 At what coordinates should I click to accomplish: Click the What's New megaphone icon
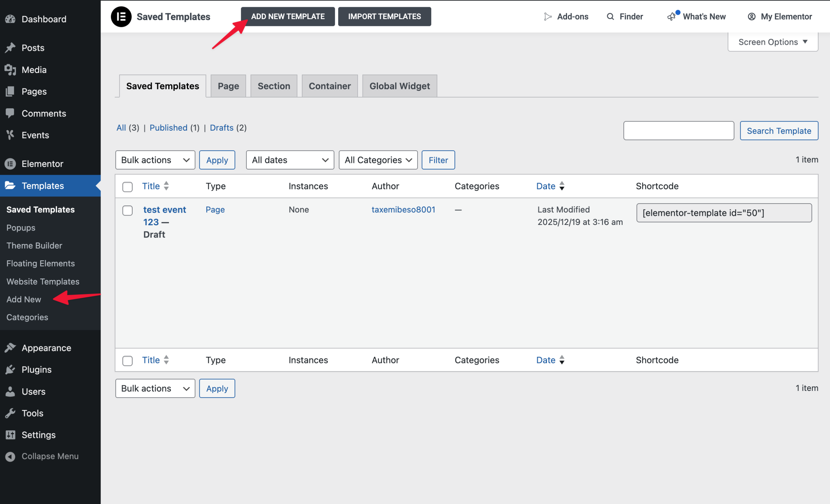[671, 17]
